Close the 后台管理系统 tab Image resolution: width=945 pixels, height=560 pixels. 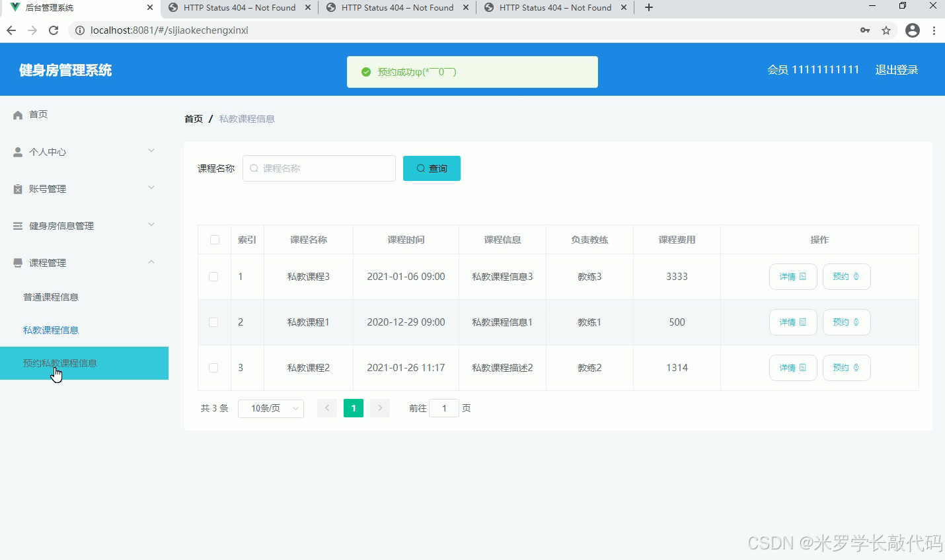[150, 8]
